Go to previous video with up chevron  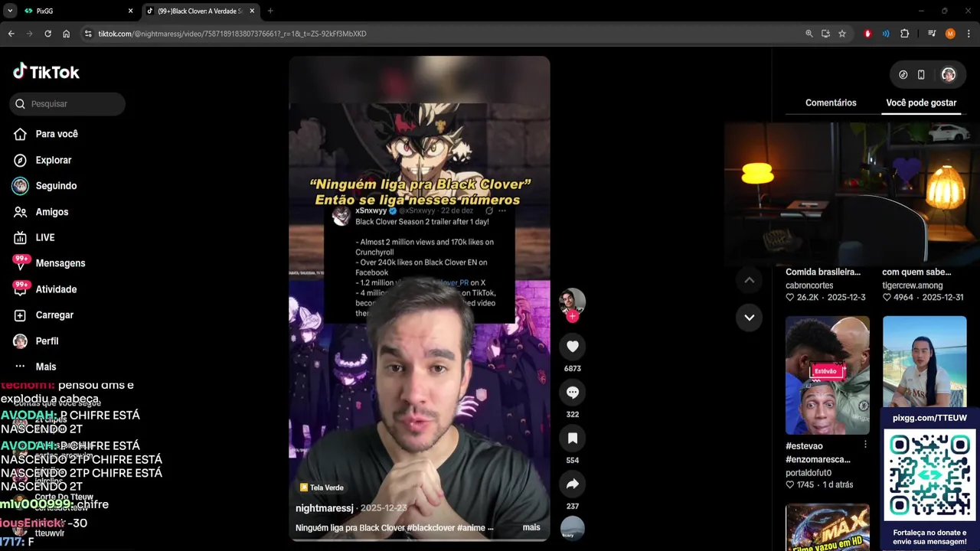[749, 280]
